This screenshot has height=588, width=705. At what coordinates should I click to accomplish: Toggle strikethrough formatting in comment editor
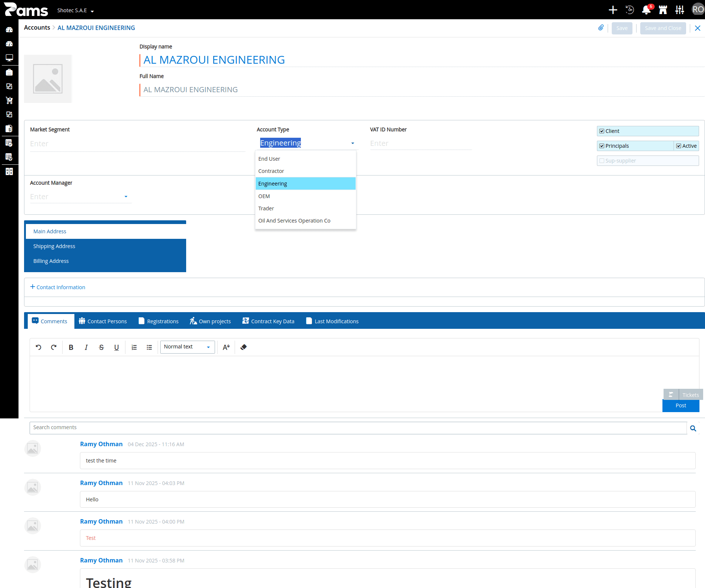point(101,347)
